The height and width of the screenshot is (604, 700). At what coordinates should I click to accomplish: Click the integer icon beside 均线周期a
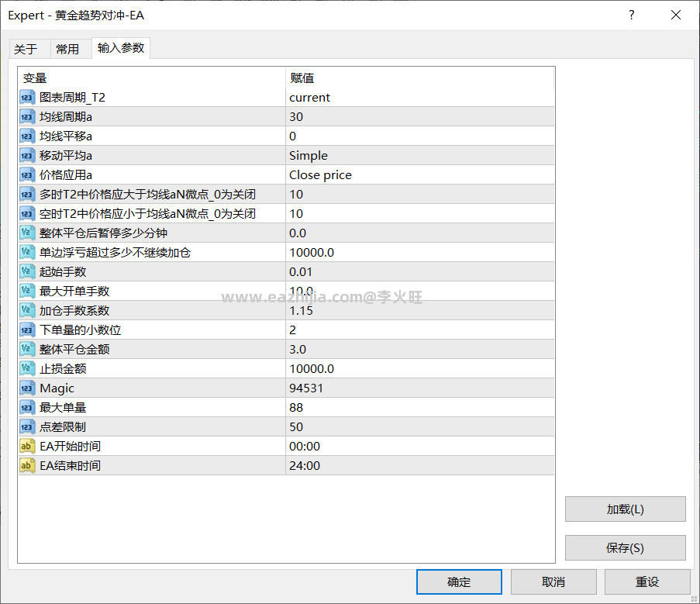click(27, 117)
